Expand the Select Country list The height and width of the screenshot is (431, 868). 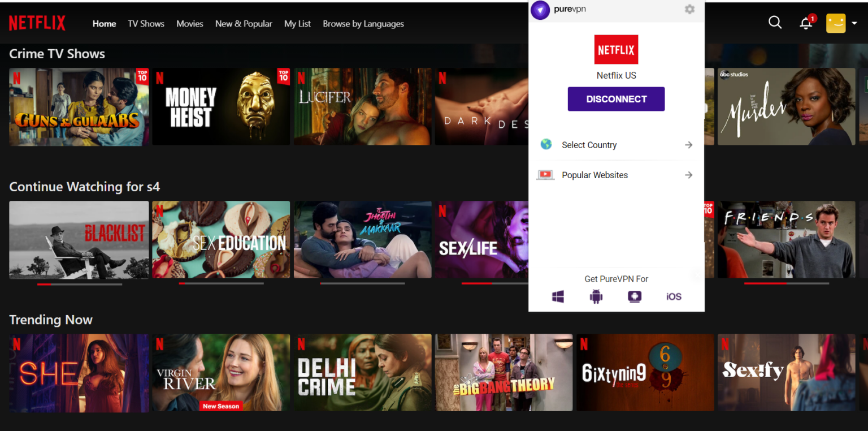(688, 145)
